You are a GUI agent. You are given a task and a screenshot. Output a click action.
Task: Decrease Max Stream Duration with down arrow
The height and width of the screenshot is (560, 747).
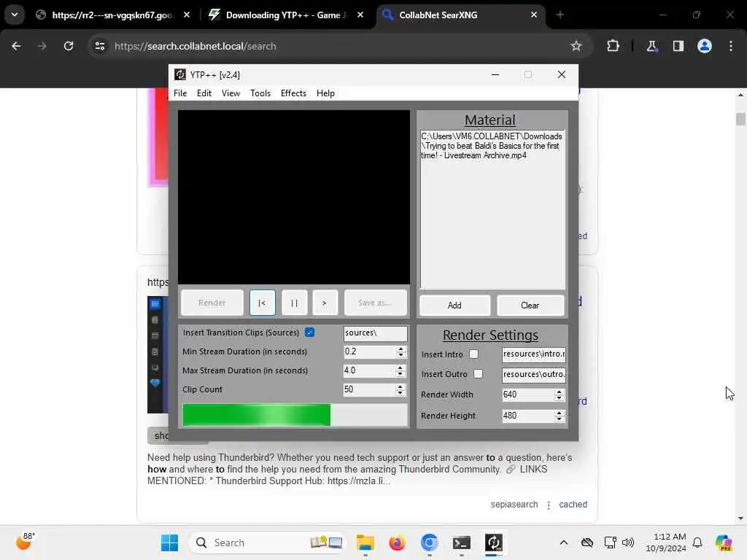pos(400,374)
